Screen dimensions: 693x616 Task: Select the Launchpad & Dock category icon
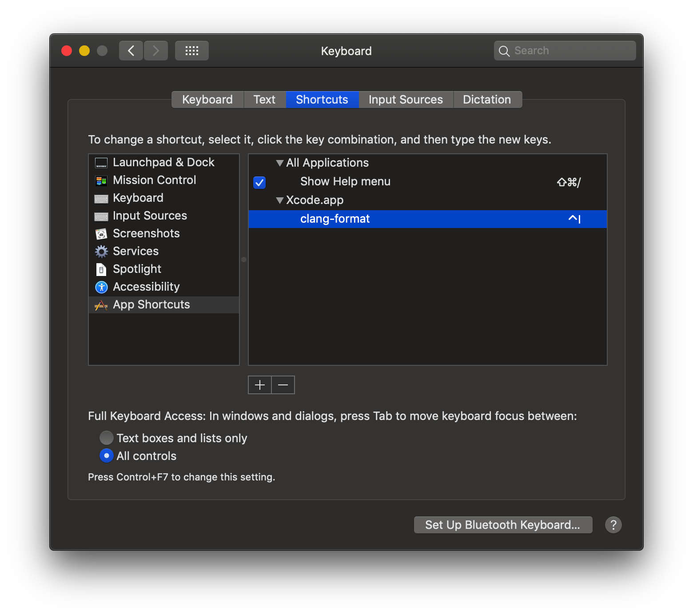coord(101,163)
